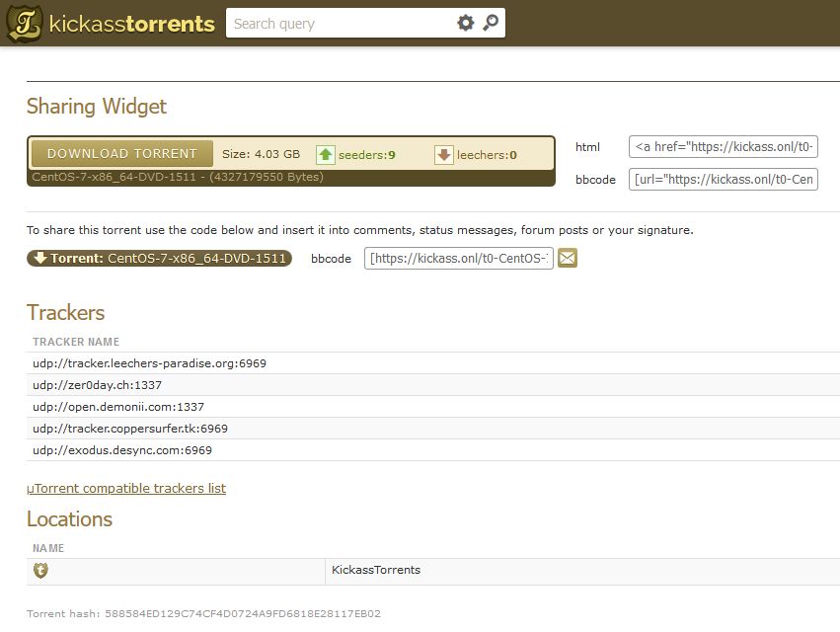
Task: Click the Size: 4.03 GB text
Action: click(x=261, y=154)
